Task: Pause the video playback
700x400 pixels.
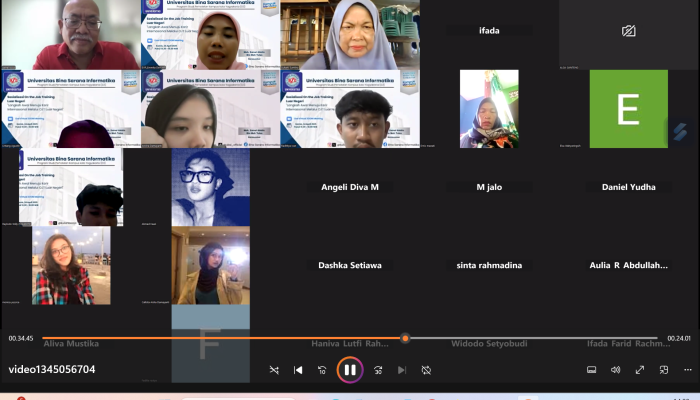Action: pos(350,370)
